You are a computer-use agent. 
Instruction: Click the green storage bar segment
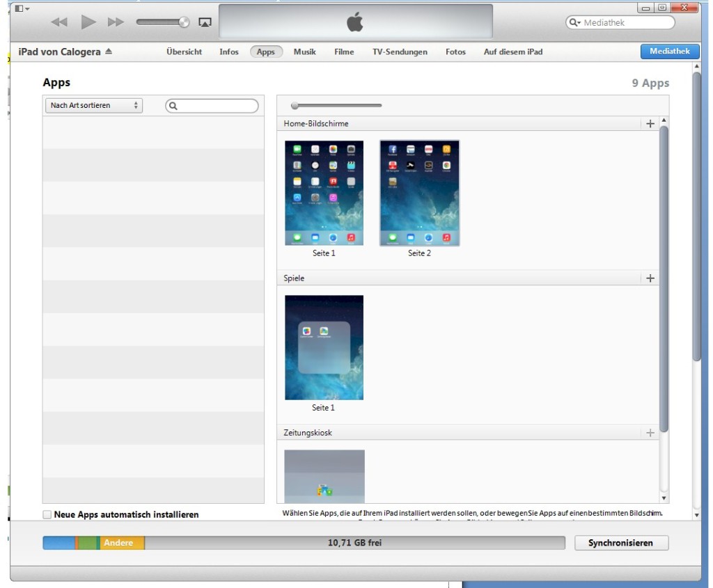[x=87, y=543]
